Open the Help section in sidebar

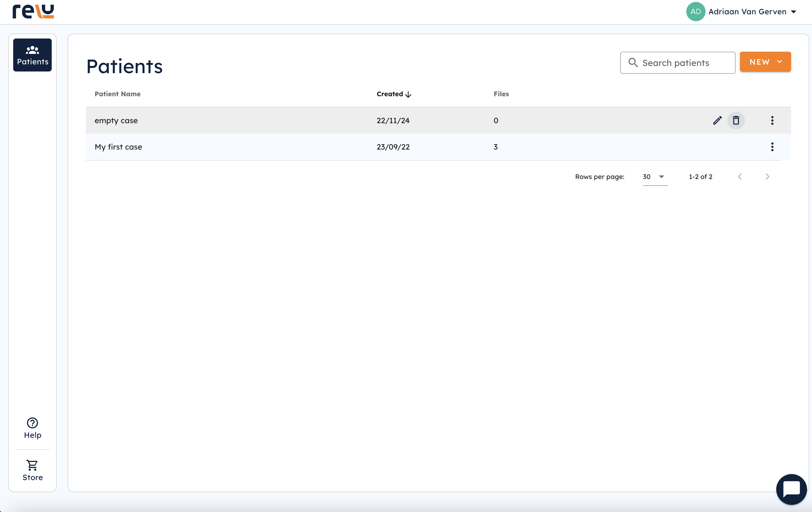coord(32,428)
